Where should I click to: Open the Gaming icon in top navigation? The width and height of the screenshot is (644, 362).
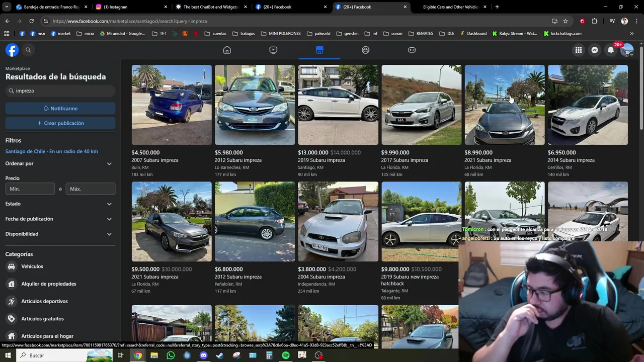pos(412,50)
